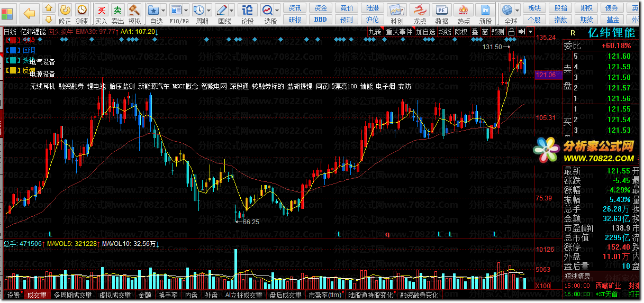The width and height of the screenshot is (644, 303).
Task: Select the 成交量 indicator tab
Action: tap(37, 295)
